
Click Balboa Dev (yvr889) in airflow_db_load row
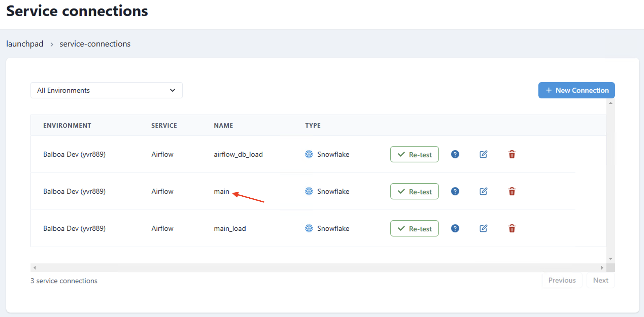(74, 154)
